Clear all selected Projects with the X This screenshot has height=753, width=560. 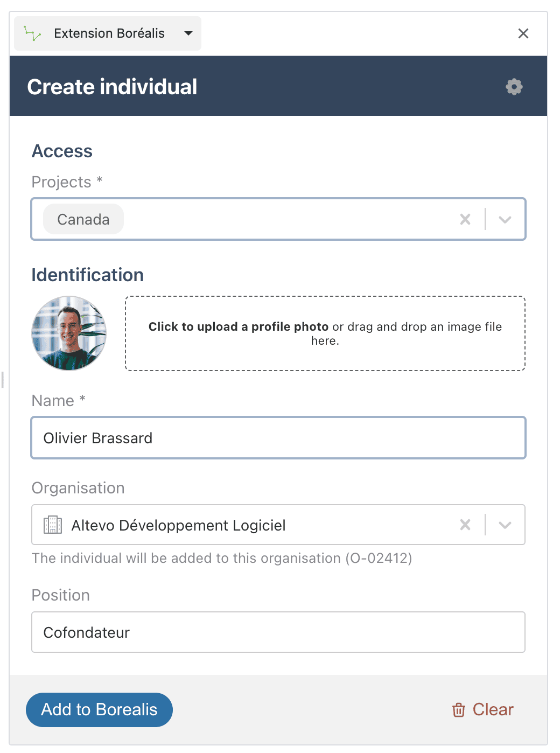tap(465, 219)
